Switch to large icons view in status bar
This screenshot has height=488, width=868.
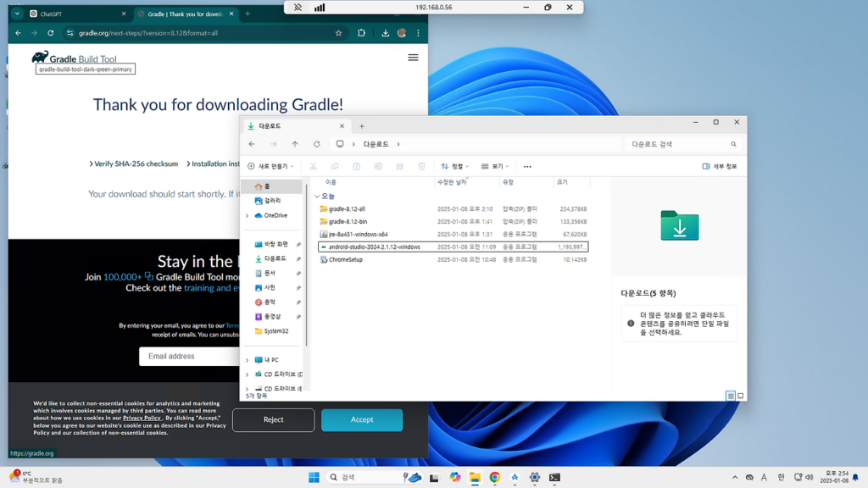click(x=740, y=396)
